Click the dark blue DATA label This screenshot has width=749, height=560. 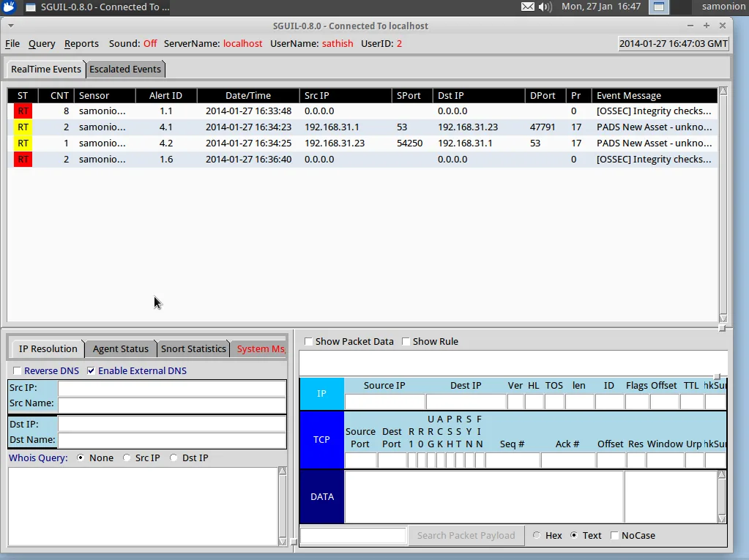coord(321,497)
